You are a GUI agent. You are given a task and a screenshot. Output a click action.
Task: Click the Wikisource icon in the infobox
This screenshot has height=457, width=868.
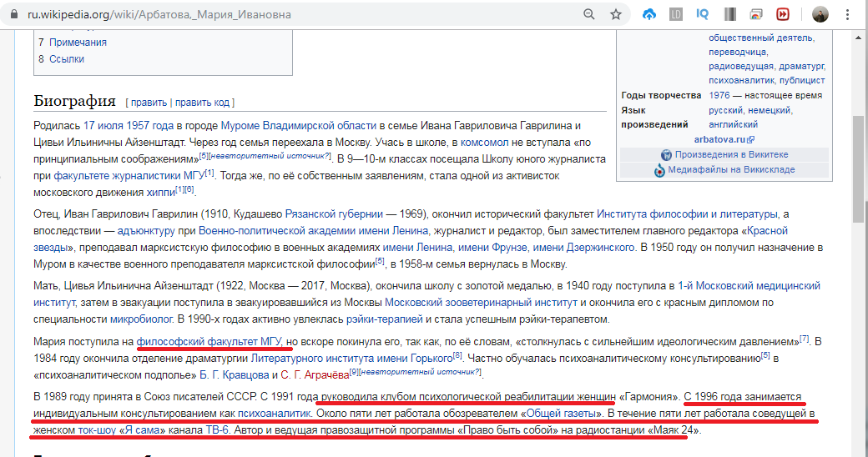[667, 155]
